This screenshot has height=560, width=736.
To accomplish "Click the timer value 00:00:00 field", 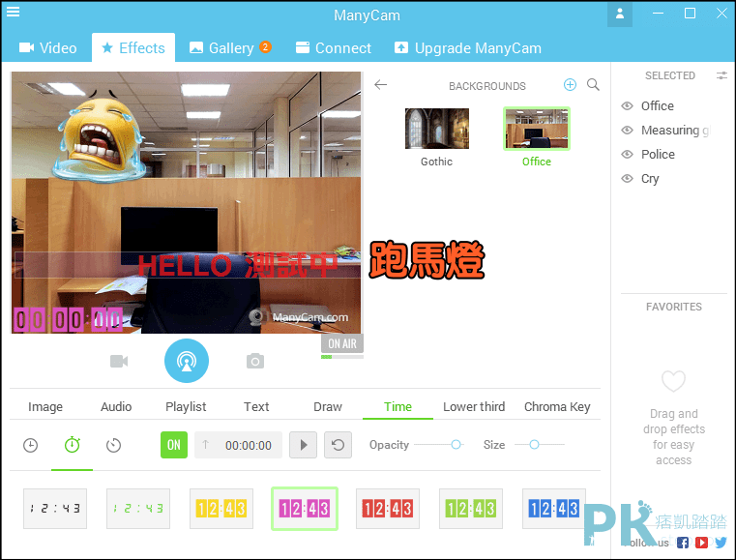I will [x=239, y=445].
